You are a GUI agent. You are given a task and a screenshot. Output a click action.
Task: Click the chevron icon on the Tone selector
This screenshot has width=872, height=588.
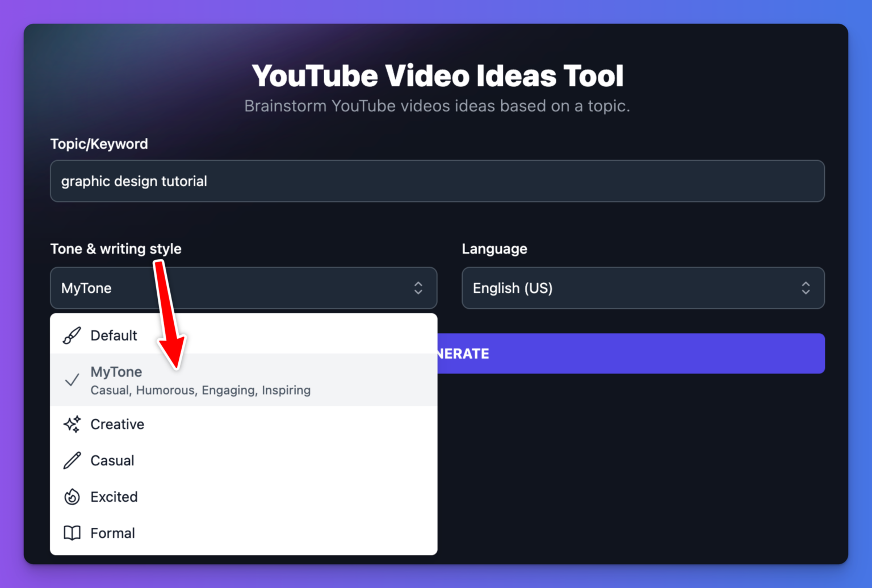click(418, 288)
